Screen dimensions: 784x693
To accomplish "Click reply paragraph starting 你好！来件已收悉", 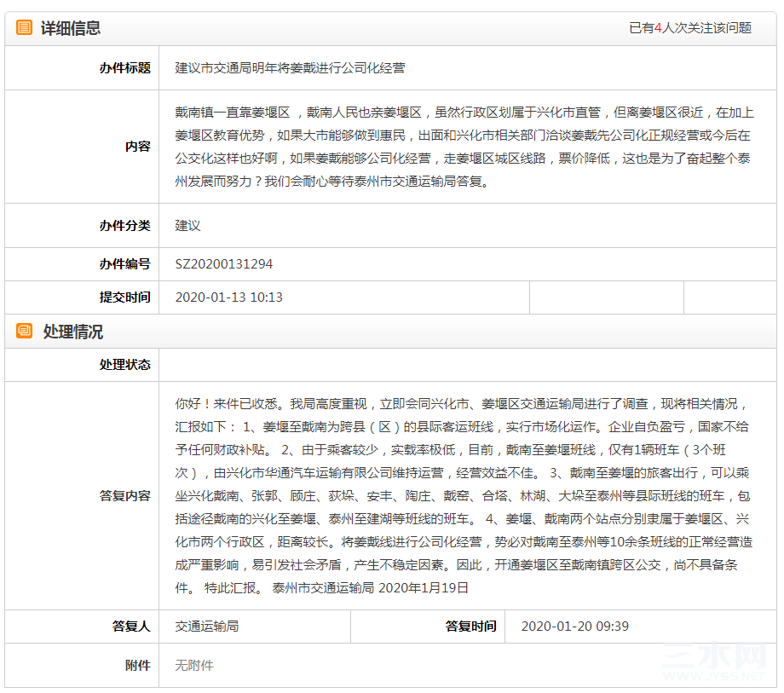I will 464,495.
